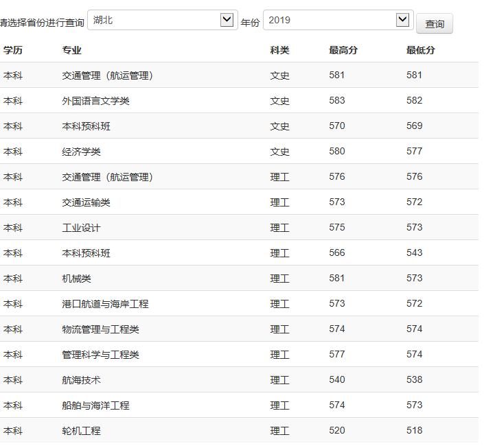
Task: Open the year dropdown showing 2019
Action: coord(338,20)
